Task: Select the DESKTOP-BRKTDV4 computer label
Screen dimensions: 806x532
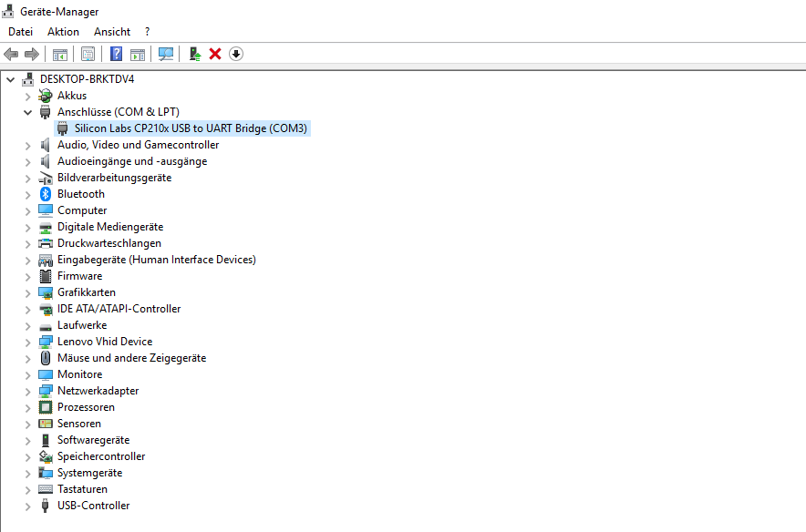Action: pyautogui.click(x=87, y=79)
